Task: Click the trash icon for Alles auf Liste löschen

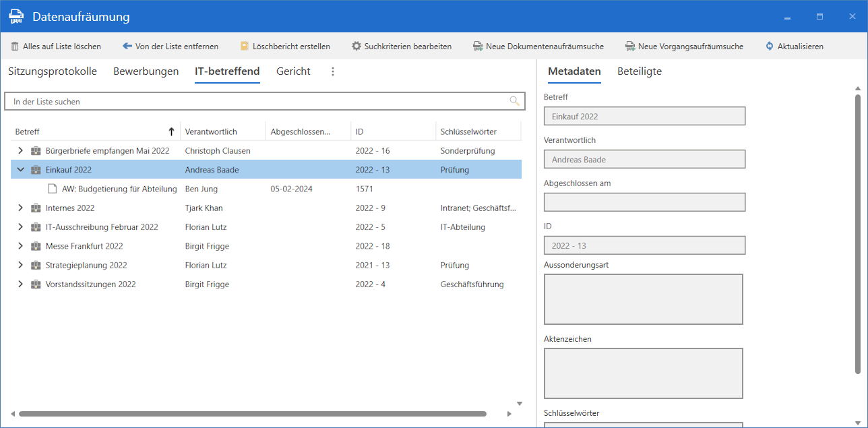Action: [x=15, y=47]
